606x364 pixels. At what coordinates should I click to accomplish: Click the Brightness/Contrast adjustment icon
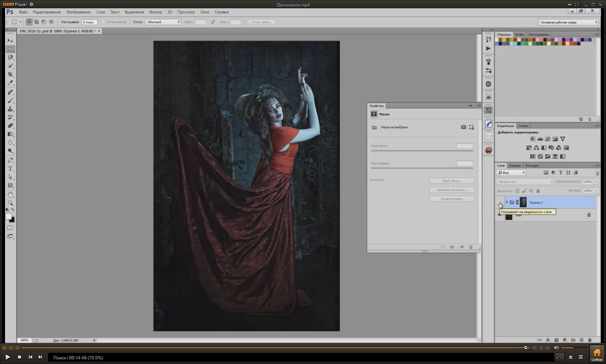[x=532, y=139]
